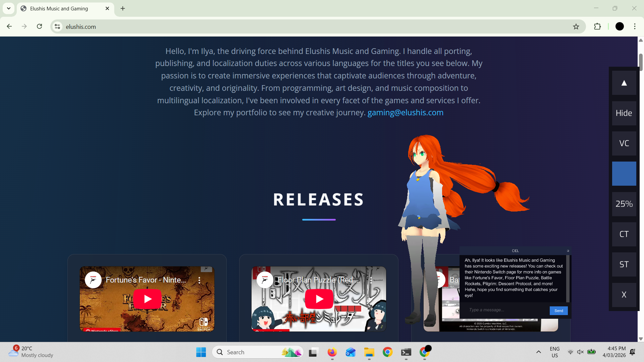Toggle character visibility with the Hide button
The width and height of the screenshot is (644, 362).
click(624, 113)
